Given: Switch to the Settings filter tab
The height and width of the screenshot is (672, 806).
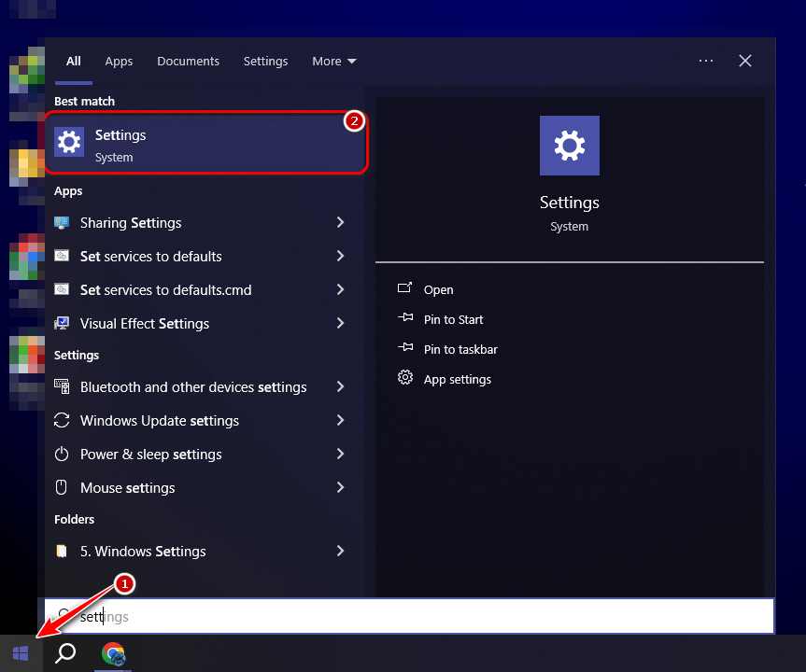Looking at the screenshot, I should [x=265, y=62].
